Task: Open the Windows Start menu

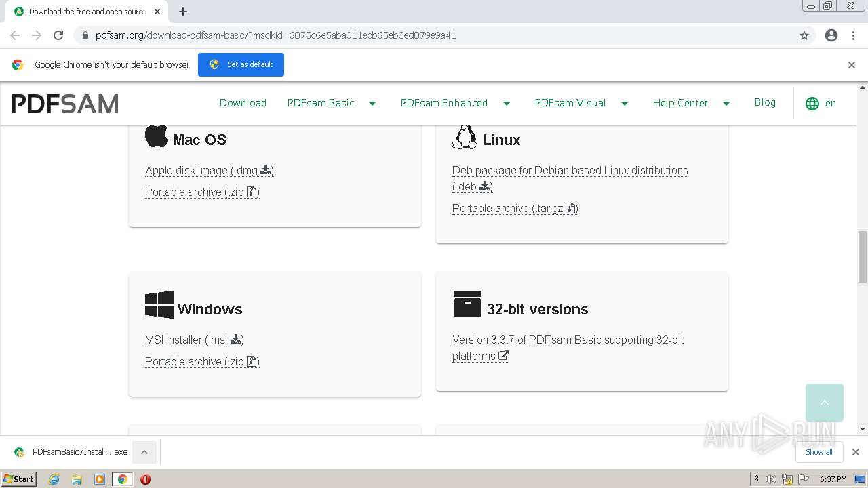Action: pyautogui.click(x=18, y=479)
